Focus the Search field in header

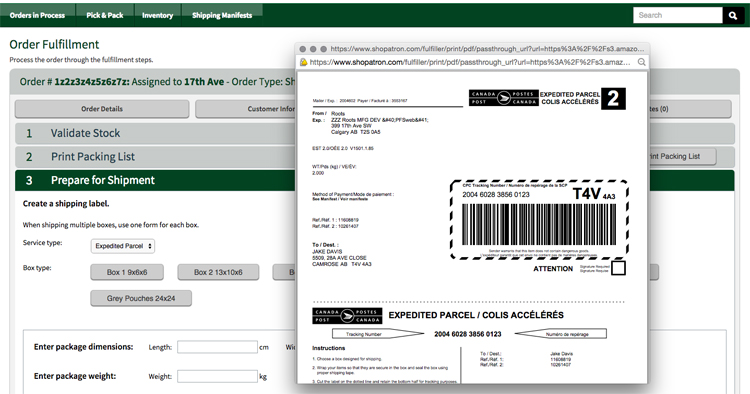coord(678,15)
